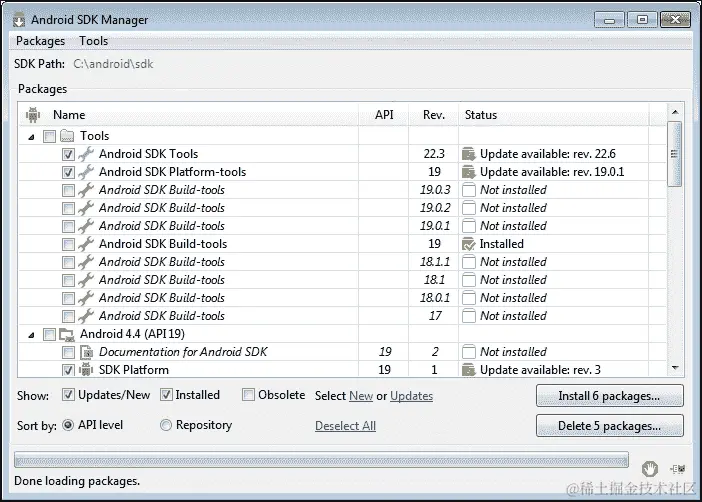The height and width of the screenshot is (502, 702).
Task: Click the Install 6 packages button
Action: (610, 396)
